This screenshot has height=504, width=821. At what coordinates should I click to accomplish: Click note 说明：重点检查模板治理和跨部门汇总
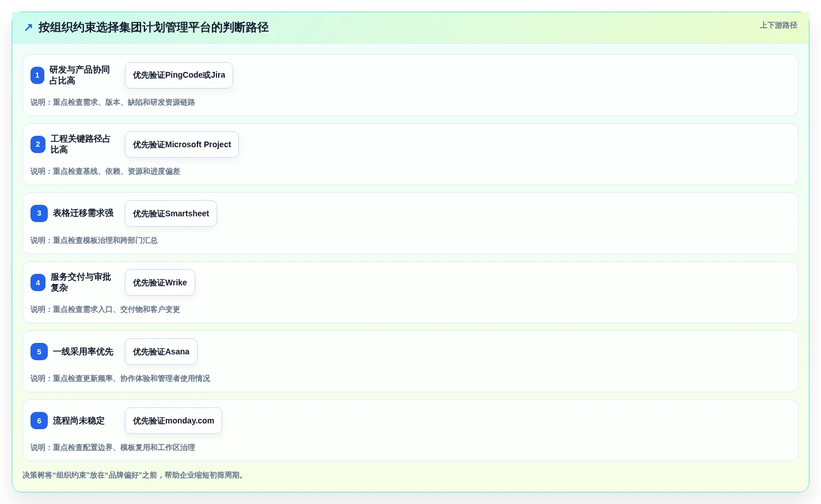(x=94, y=240)
